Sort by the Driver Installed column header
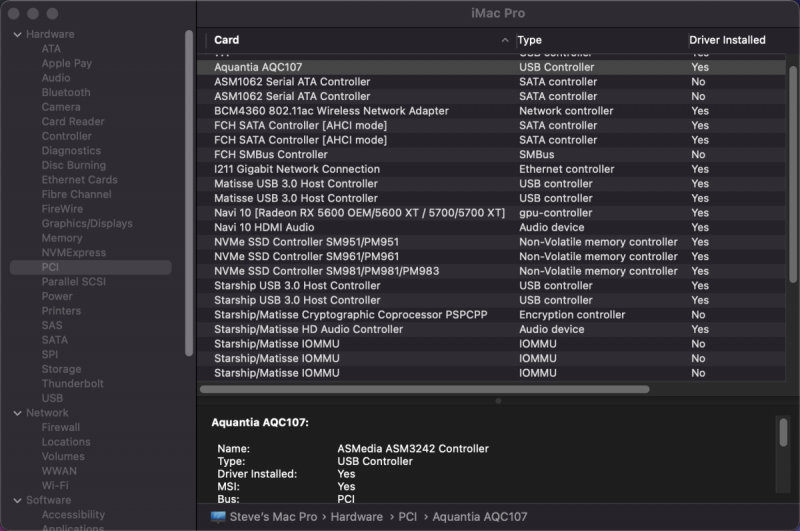Image resolution: width=800 pixels, height=531 pixels. coord(727,40)
